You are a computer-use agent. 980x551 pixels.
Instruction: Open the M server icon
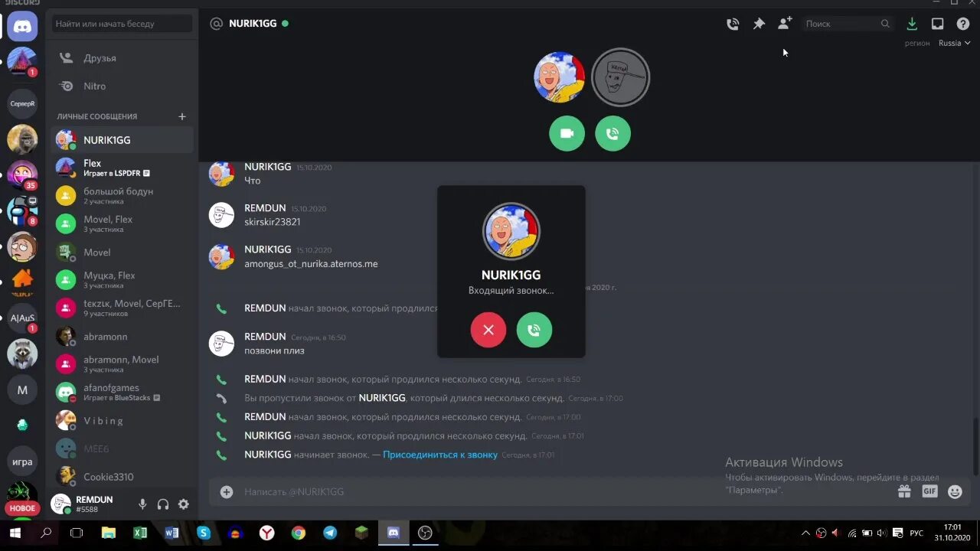(x=22, y=390)
